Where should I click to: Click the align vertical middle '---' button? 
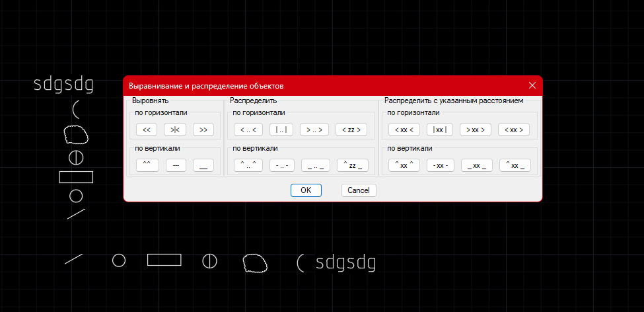coord(176,165)
